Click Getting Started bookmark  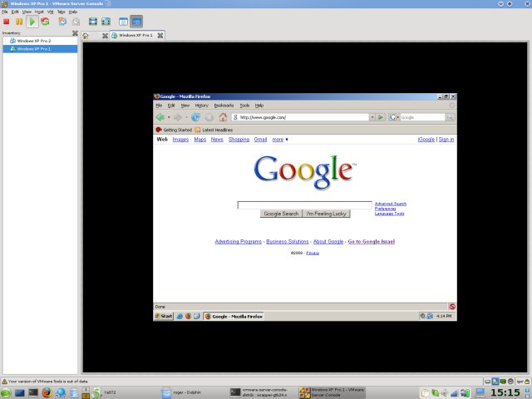(174, 130)
